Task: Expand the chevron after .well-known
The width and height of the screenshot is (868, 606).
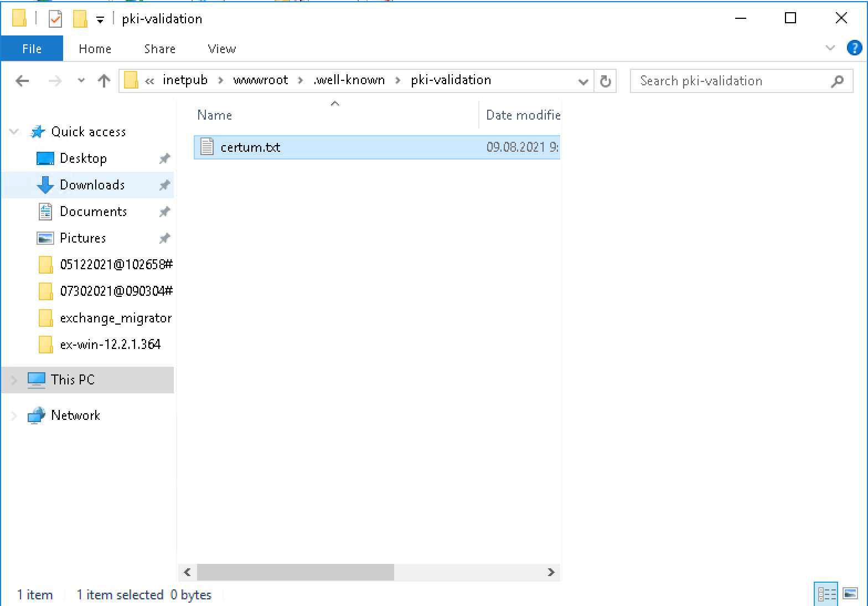Action: pos(397,81)
